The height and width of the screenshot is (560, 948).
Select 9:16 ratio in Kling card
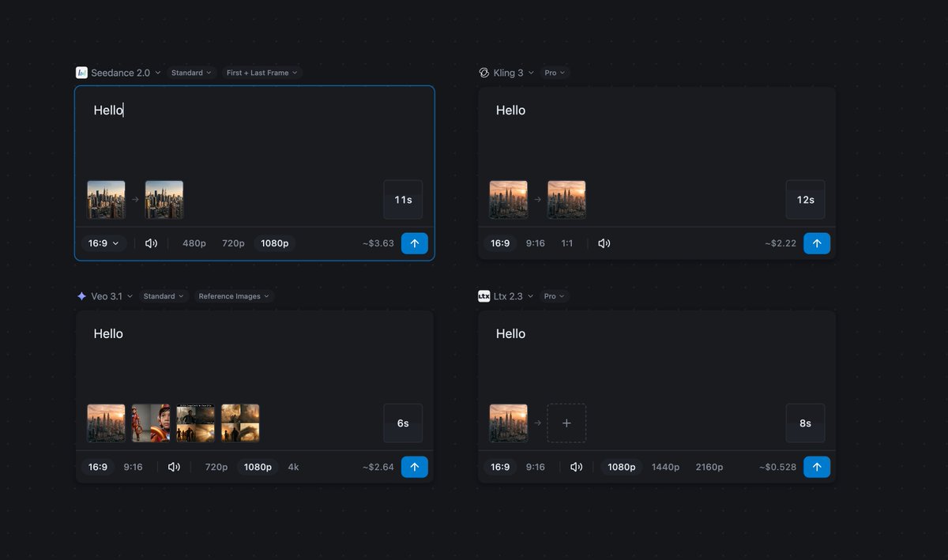(x=536, y=243)
